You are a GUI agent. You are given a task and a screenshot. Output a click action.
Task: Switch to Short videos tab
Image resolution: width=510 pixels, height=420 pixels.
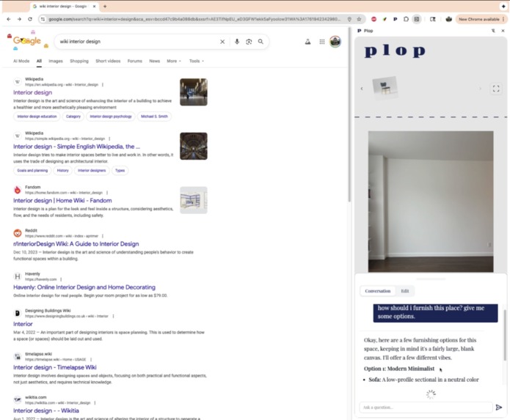tap(108, 61)
